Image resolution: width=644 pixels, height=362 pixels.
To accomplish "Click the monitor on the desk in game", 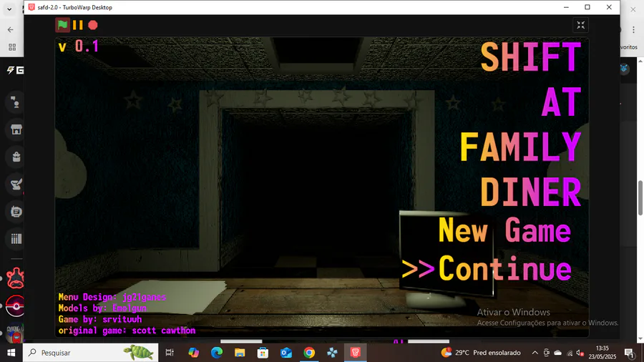I will pyautogui.click(x=447, y=258).
